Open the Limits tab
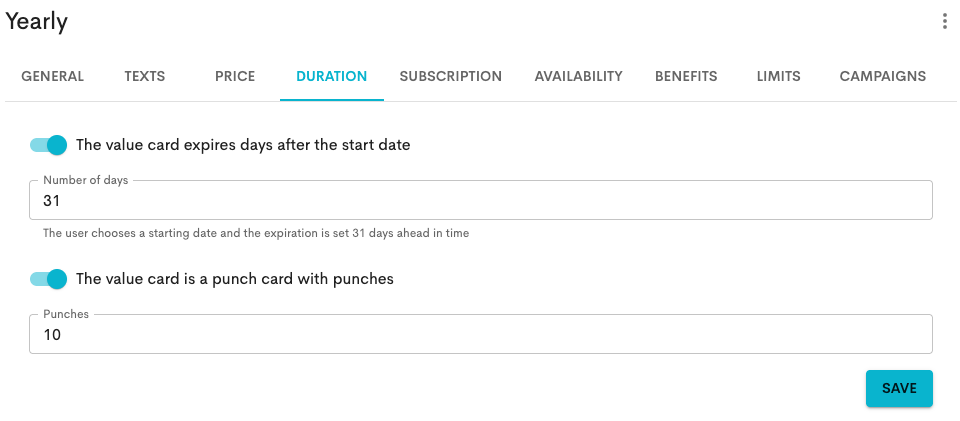This screenshot has width=960, height=421. click(779, 76)
